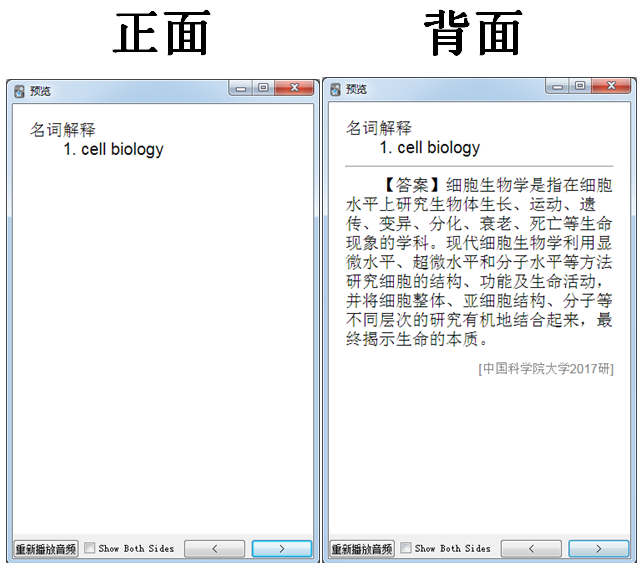
Task: Click app icon in right window title bar
Action: pos(335,90)
